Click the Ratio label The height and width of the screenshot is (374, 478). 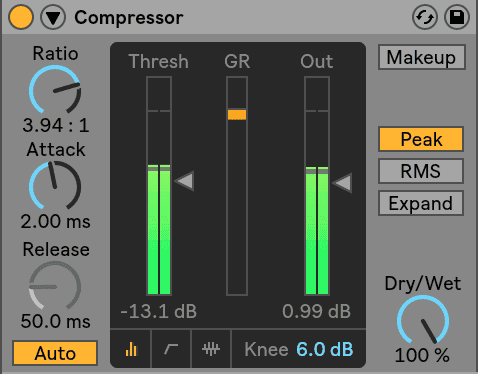click(x=55, y=54)
